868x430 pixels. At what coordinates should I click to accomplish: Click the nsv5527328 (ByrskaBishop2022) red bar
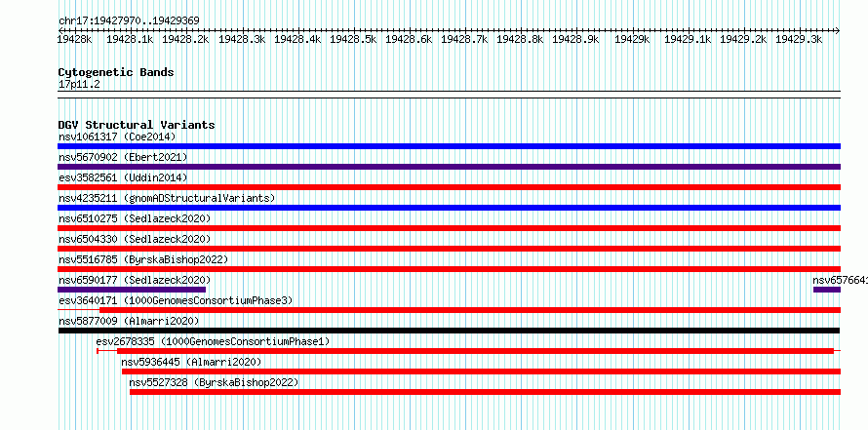tap(485, 392)
